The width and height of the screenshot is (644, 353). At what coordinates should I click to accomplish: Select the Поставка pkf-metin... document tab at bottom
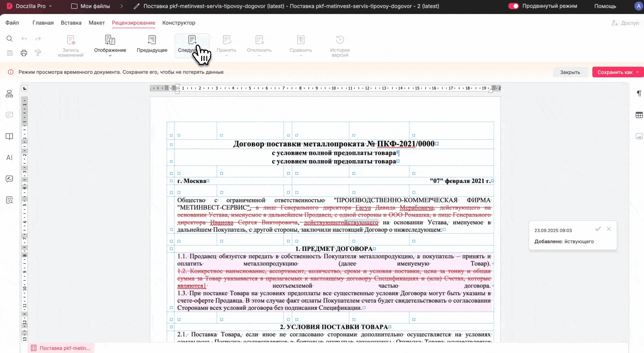61,348
